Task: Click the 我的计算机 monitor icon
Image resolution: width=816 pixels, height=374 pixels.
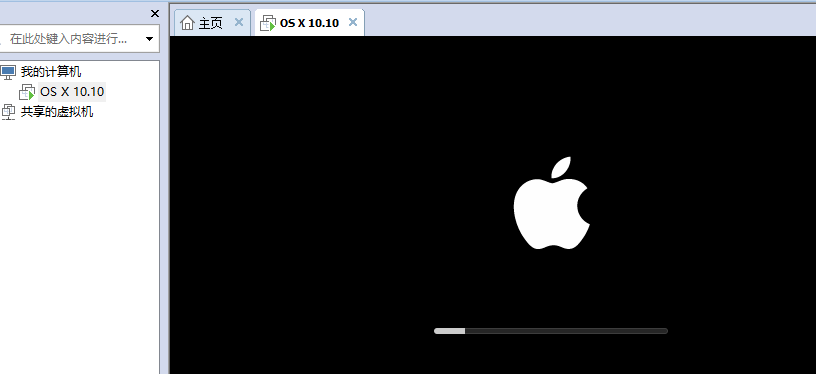Action: tap(8, 72)
